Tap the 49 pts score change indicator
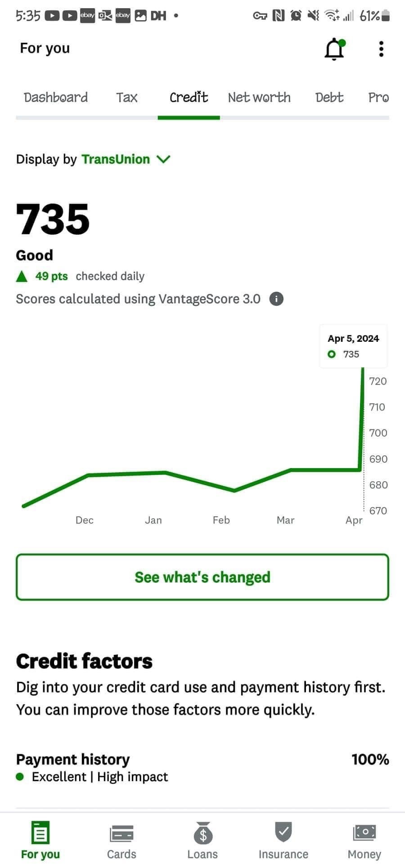405x868 pixels. 51,276
